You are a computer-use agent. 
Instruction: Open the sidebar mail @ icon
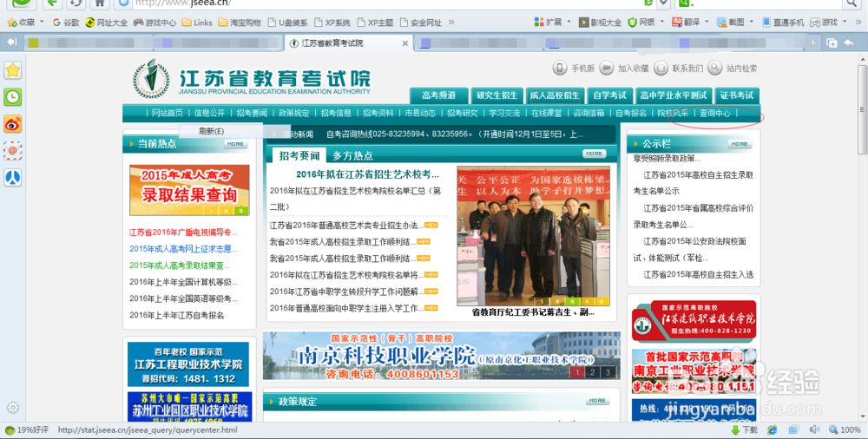13,151
